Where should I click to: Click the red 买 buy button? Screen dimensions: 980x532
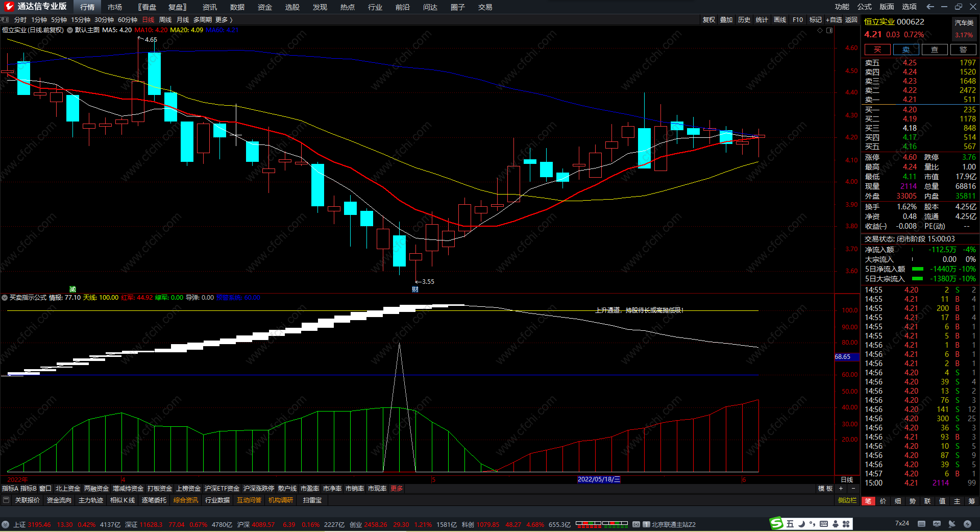point(877,50)
